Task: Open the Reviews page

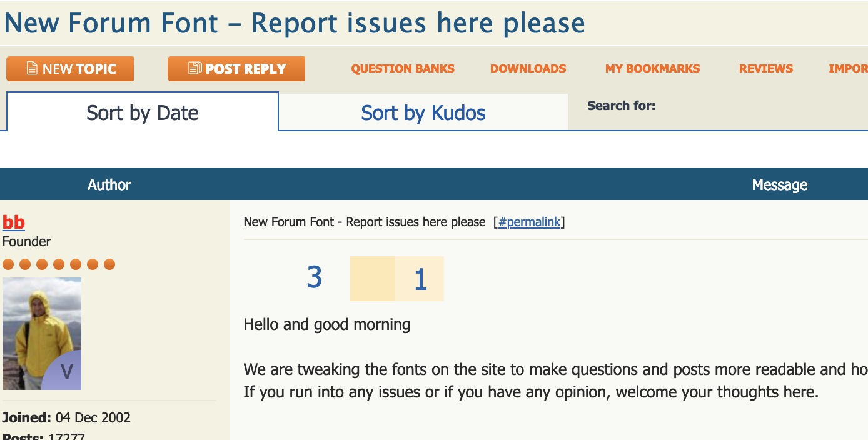Action: (765, 68)
